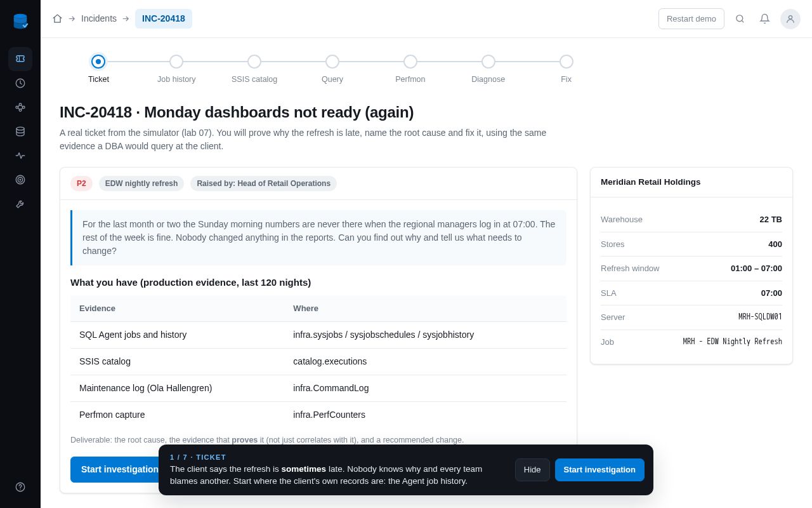812x508 pixels.
Task: Jump to the Query step
Action: coord(332,62)
